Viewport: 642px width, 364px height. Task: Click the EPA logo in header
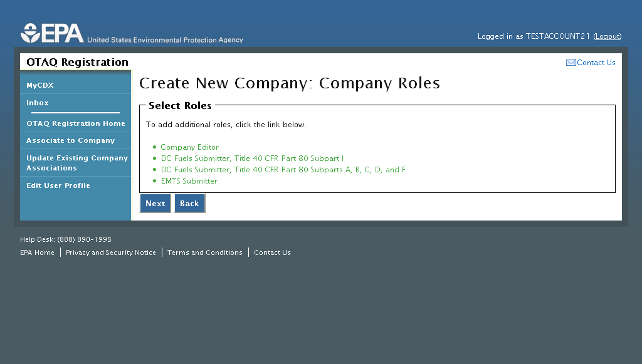[x=53, y=33]
